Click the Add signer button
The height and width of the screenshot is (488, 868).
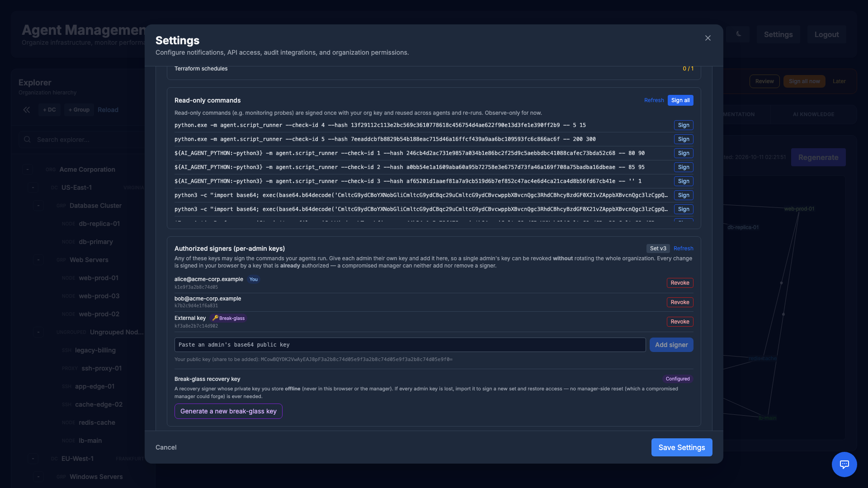671,345
